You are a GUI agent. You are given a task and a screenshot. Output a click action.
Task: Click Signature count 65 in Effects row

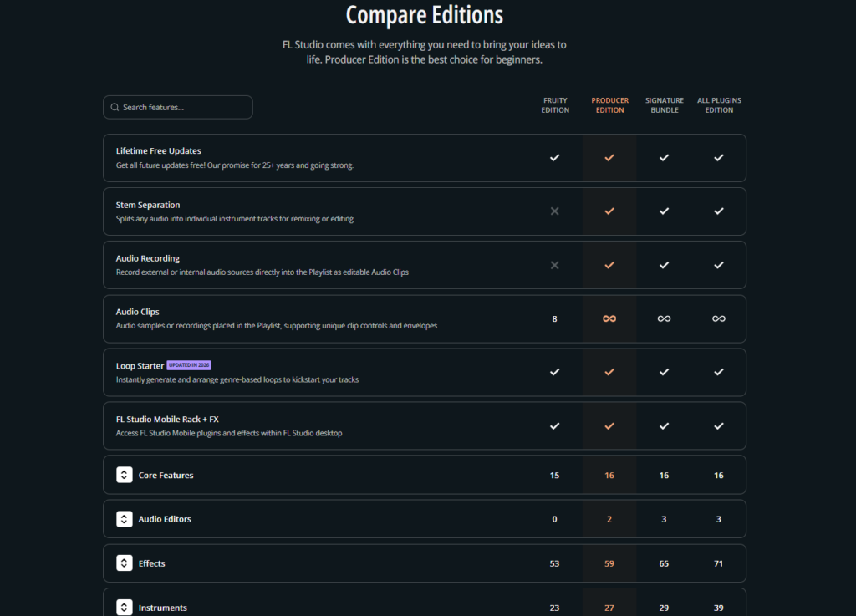pyautogui.click(x=664, y=563)
